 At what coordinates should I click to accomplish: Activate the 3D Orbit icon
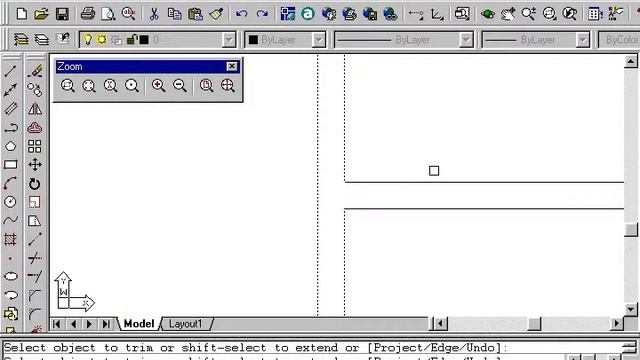point(488,15)
